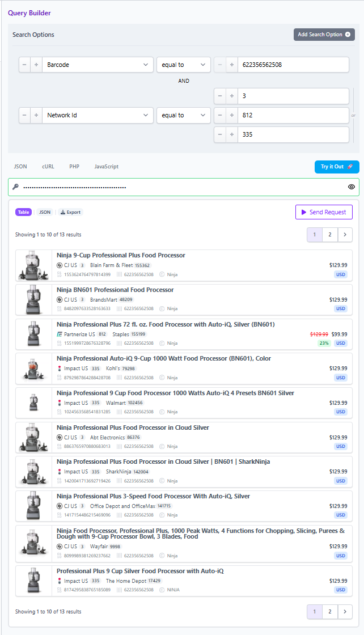Image resolution: width=364 pixels, height=635 pixels.
Task: Click the CJ US icon on Blain Farm & Fleet row
Action: (60, 265)
